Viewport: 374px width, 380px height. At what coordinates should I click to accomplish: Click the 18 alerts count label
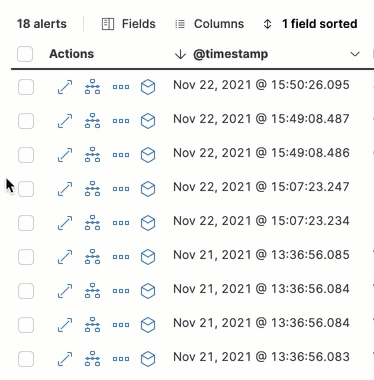click(42, 24)
